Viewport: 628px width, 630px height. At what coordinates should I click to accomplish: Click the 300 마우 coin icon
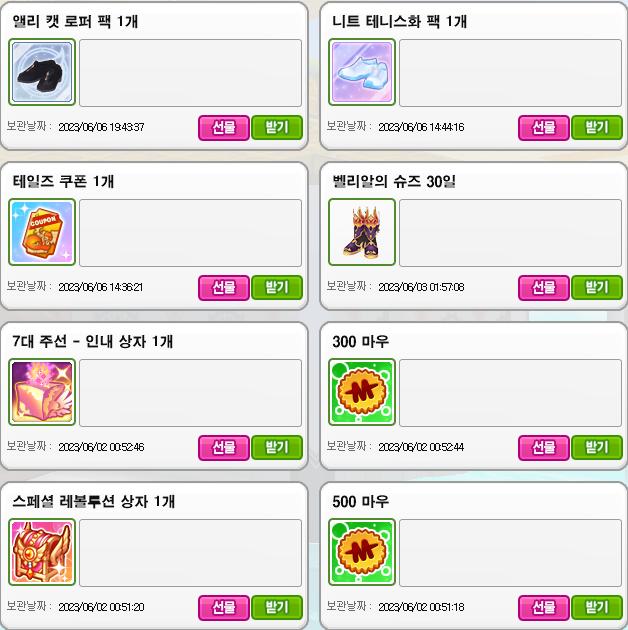coord(362,392)
